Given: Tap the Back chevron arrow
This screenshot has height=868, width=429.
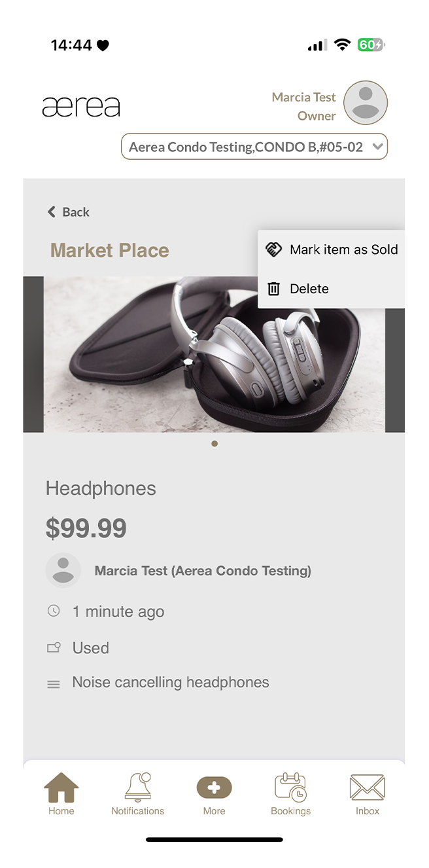Looking at the screenshot, I should (52, 211).
